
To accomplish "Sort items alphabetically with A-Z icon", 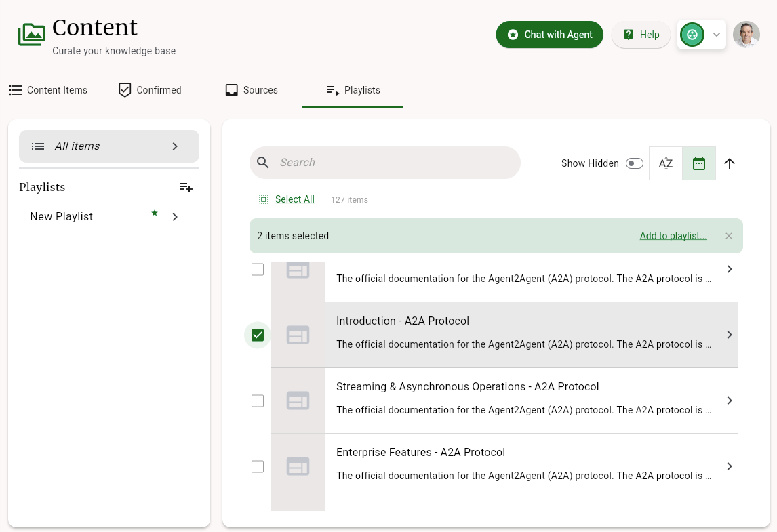I will pos(666,163).
